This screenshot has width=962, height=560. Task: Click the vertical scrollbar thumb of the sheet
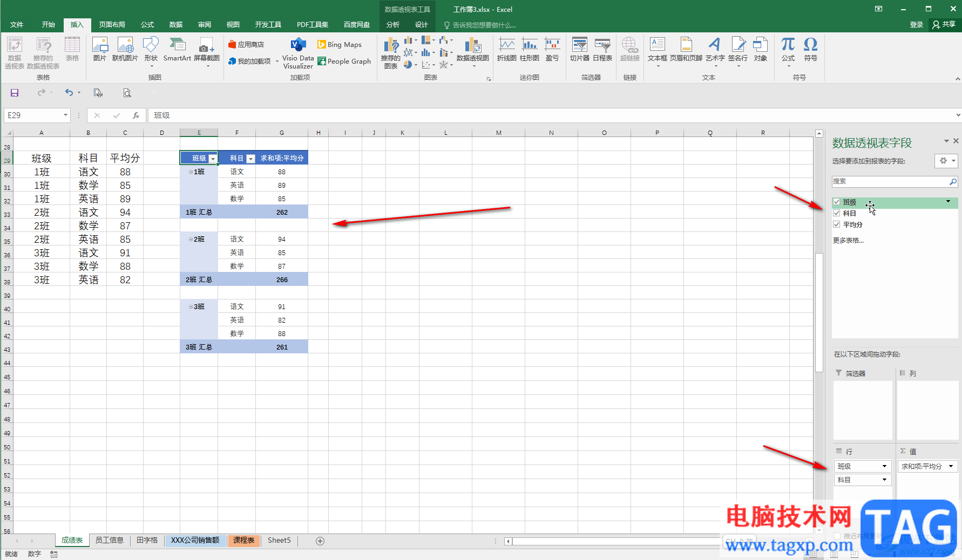(x=819, y=312)
